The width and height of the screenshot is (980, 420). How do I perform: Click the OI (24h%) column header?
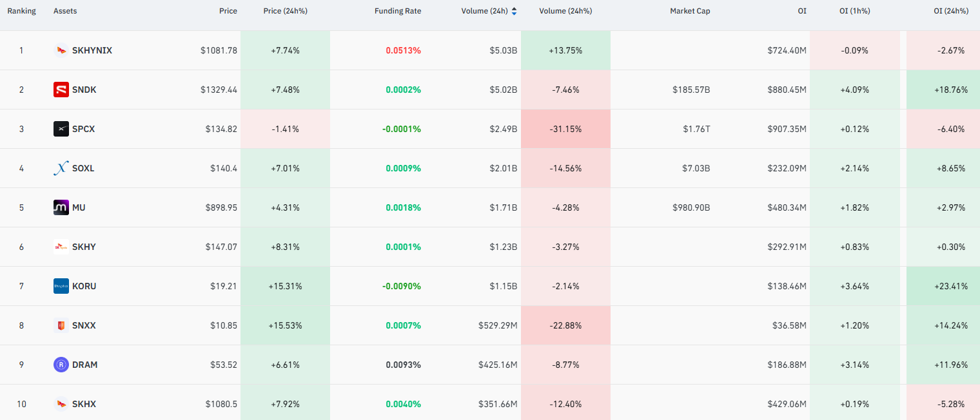951,11
